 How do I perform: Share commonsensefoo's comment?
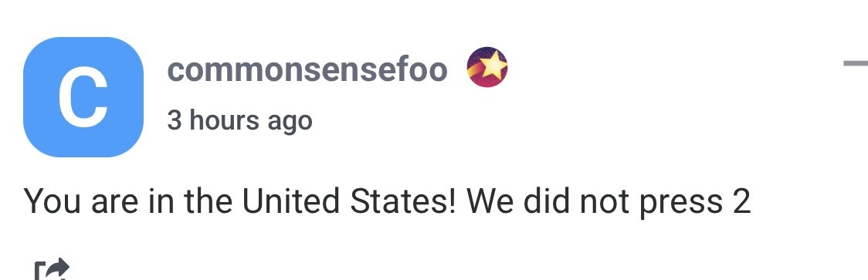click(x=52, y=269)
